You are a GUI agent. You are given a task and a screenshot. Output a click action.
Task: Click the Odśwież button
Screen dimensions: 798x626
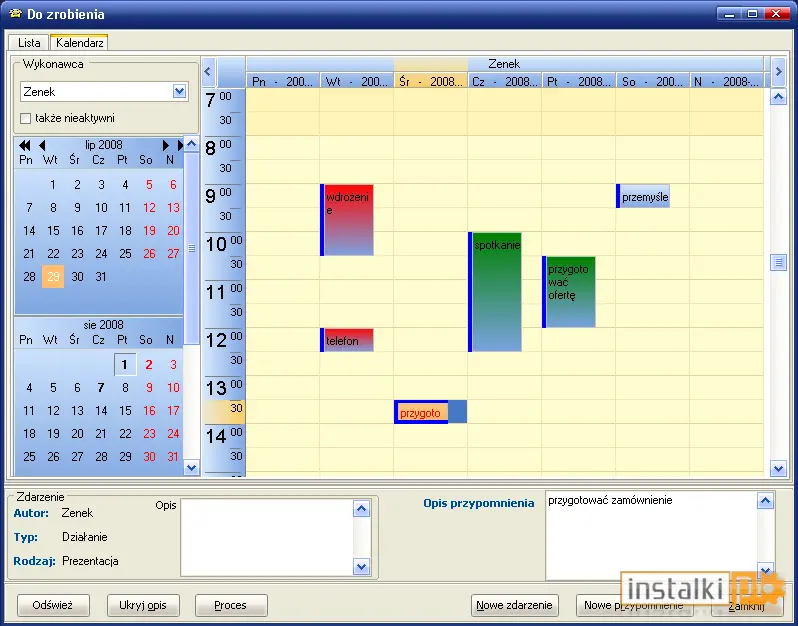tap(53, 605)
